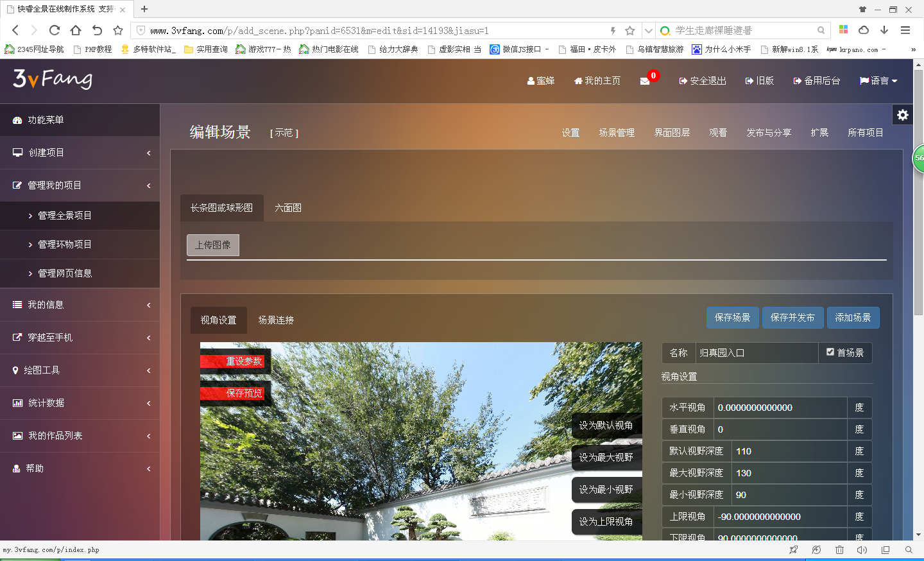The image size is (924, 561).
Task: Expand the 绘图工具 sidebar chevron
Action: click(149, 370)
